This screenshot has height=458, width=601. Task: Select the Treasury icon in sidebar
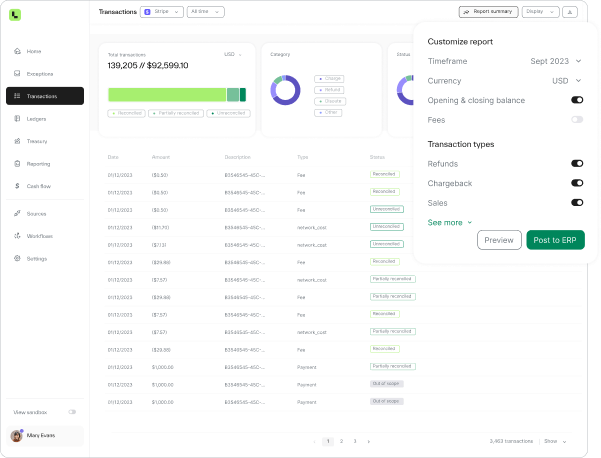pyautogui.click(x=18, y=141)
